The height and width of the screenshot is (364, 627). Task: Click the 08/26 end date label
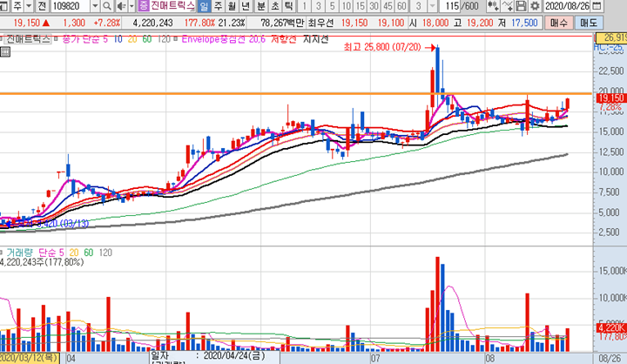[x=610, y=358]
